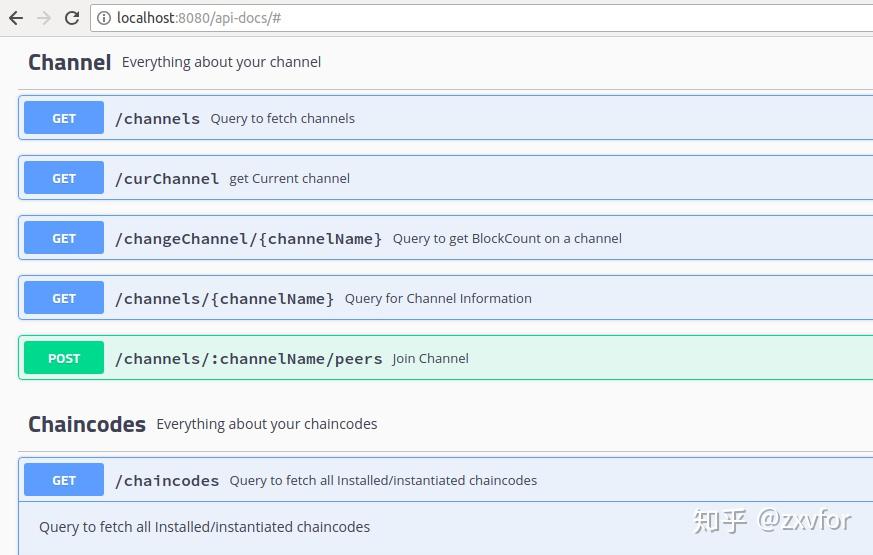Click GET badge for /chaincodes
The height and width of the screenshot is (555, 873).
tap(64, 480)
